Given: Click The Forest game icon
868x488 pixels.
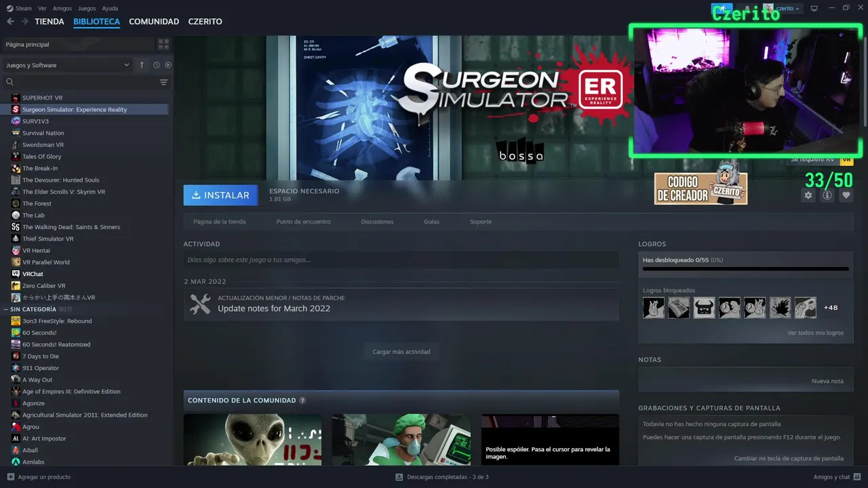Looking at the screenshot, I should tap(16, 203).
